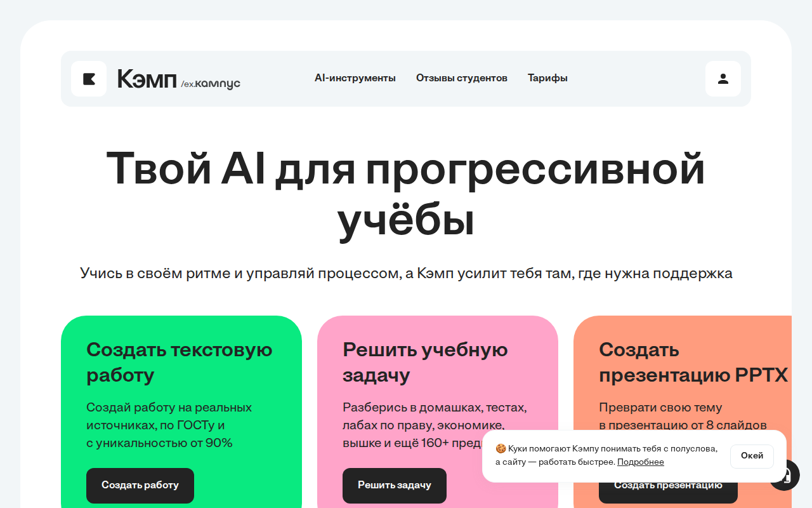The width and height of the screenshot is (812, 508).
Task: Click the black K logo icon
Action: click(89, 79)
